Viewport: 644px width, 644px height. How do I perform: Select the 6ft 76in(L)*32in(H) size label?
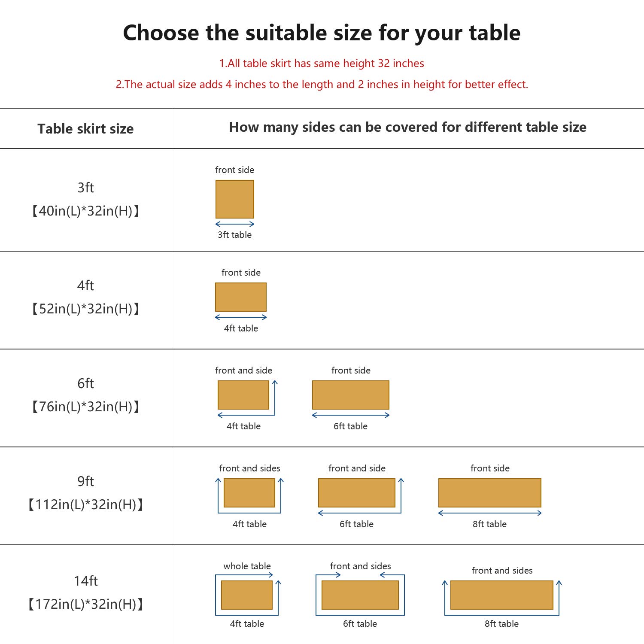pyautogui.click(x=85, y=395)
